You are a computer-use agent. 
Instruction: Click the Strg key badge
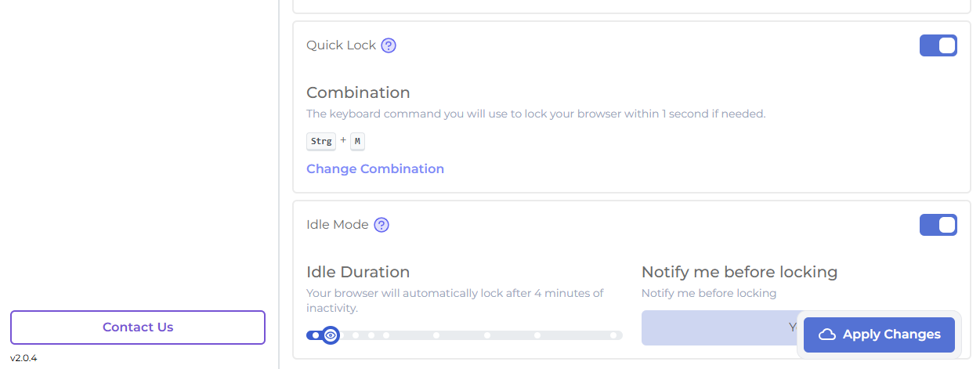pos(321,141)
